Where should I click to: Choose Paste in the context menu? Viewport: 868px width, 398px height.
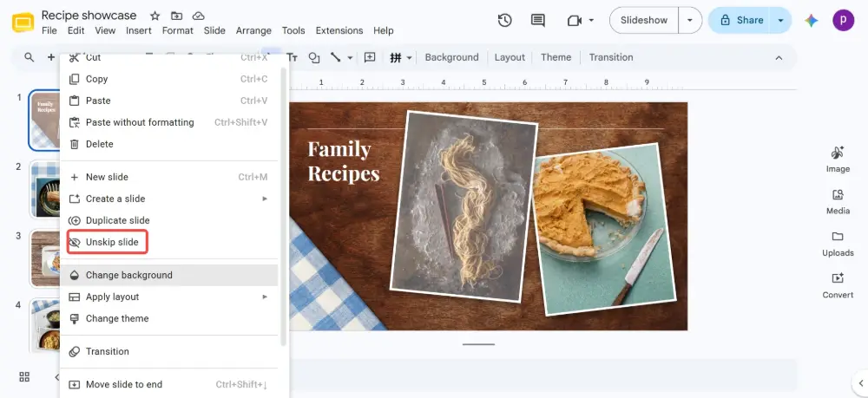click(169, 101)
